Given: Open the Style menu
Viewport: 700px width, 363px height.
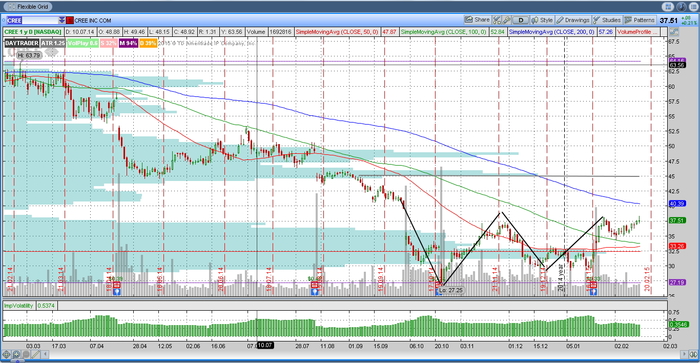Looking at the screenshot, I should coord(542,20).
